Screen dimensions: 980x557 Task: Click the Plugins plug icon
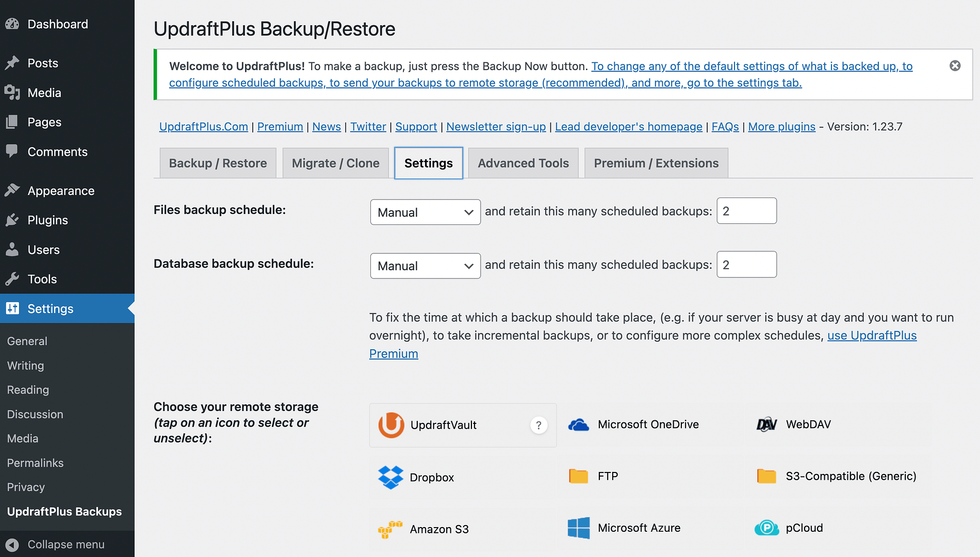(x=12, y=220)
